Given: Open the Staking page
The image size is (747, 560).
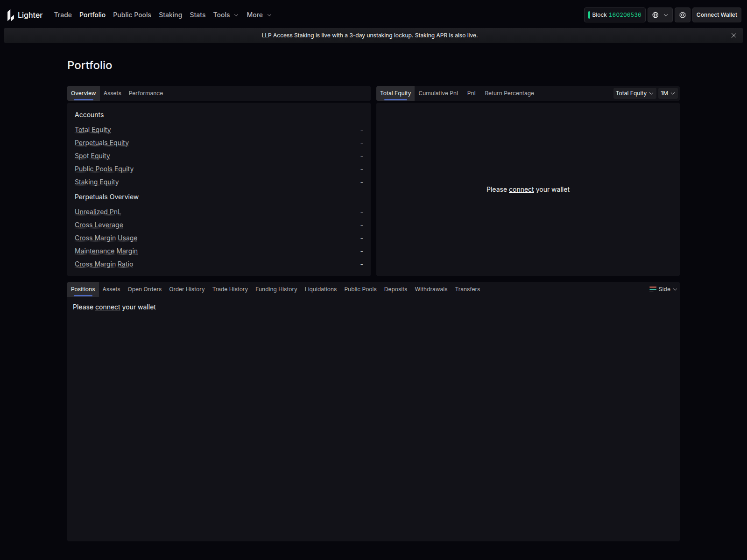Looking at the screenshot, I should (x=170, y=15).
